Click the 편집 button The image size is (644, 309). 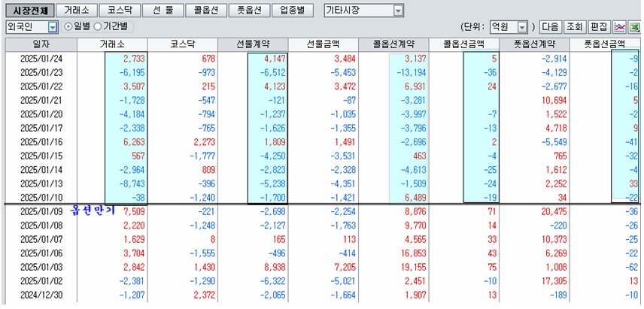point(599,27)
